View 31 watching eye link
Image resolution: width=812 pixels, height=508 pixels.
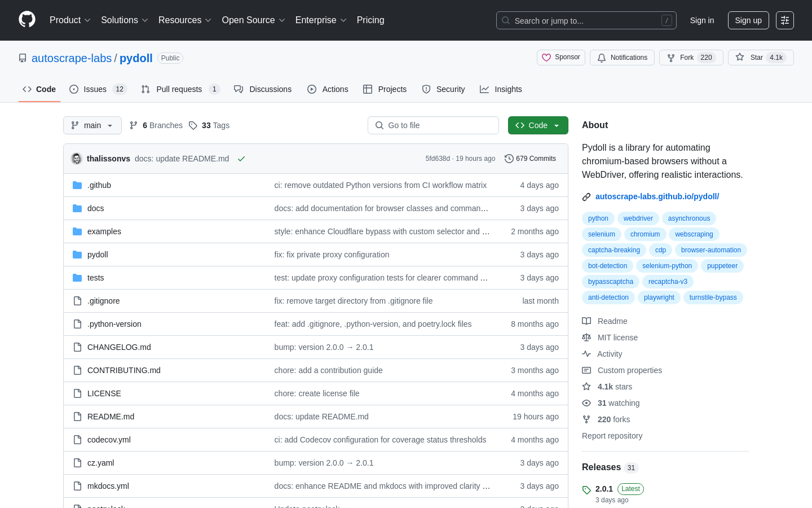[611, 403]
